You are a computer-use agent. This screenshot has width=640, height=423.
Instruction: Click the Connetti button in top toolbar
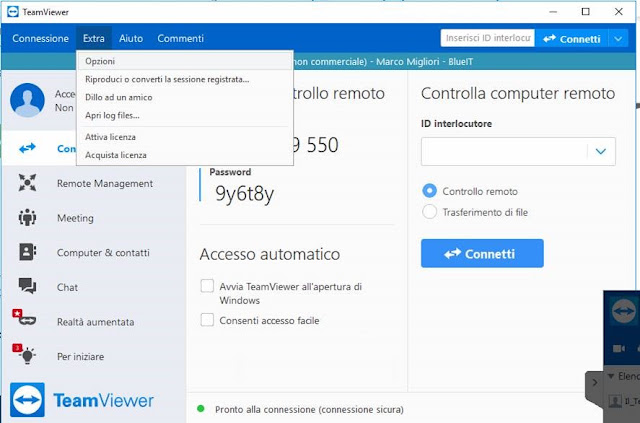(x=572, y=39)
